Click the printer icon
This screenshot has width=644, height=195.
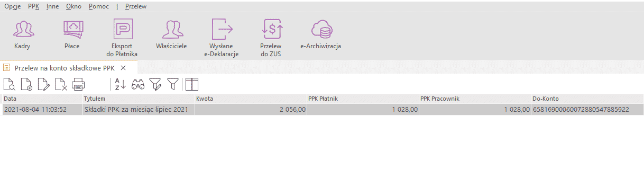(78, 84)
